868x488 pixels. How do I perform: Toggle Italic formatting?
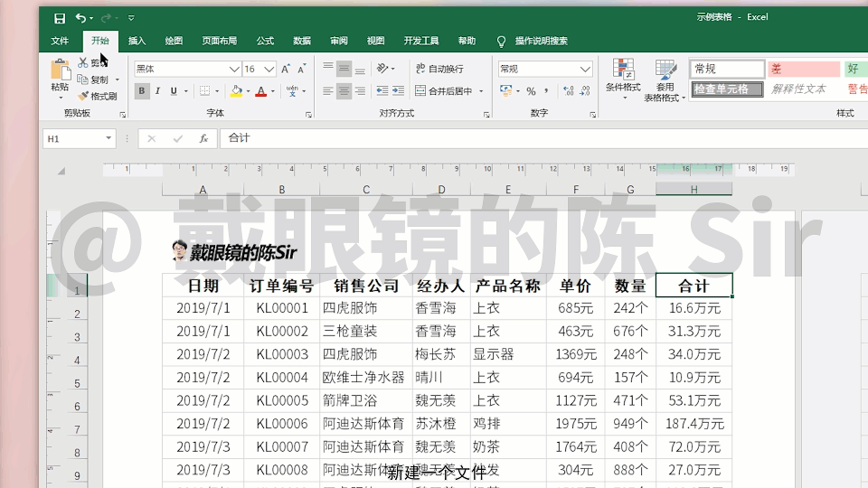[x=157, y=90]
